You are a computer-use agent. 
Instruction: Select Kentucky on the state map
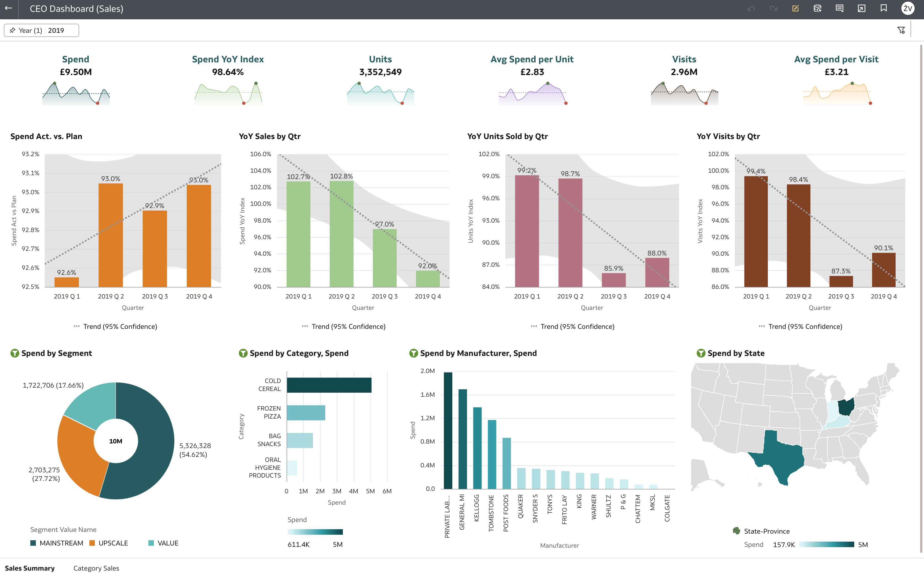[x=838, y=422]
